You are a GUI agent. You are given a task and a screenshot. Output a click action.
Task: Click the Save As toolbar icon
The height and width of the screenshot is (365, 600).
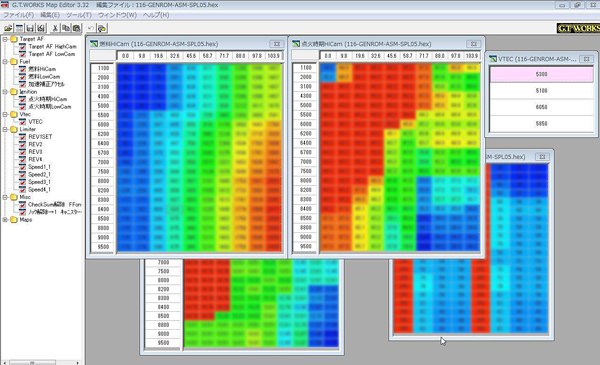(x=41, y=28)
